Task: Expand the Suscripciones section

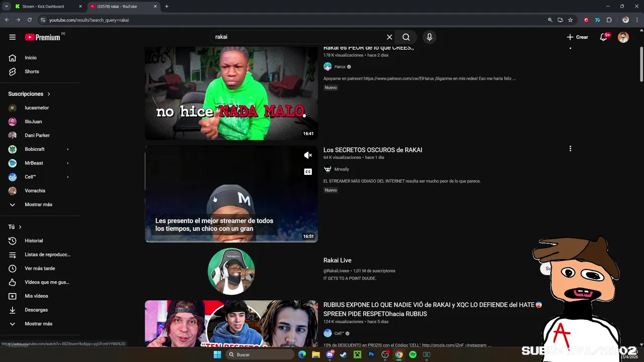Action: 29,94
